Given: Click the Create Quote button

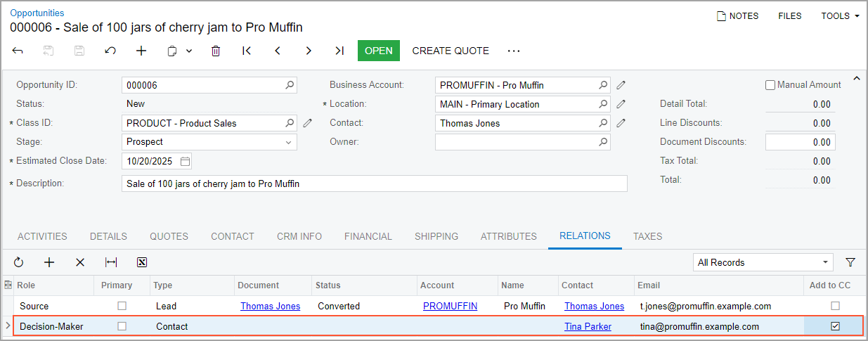Looking at the screenshot, I should (x=451, y=51).
